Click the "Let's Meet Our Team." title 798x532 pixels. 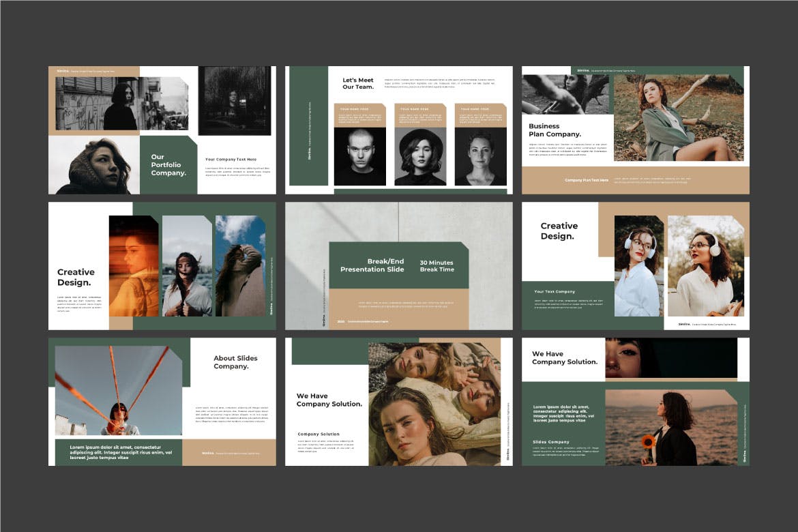(358, 84)
